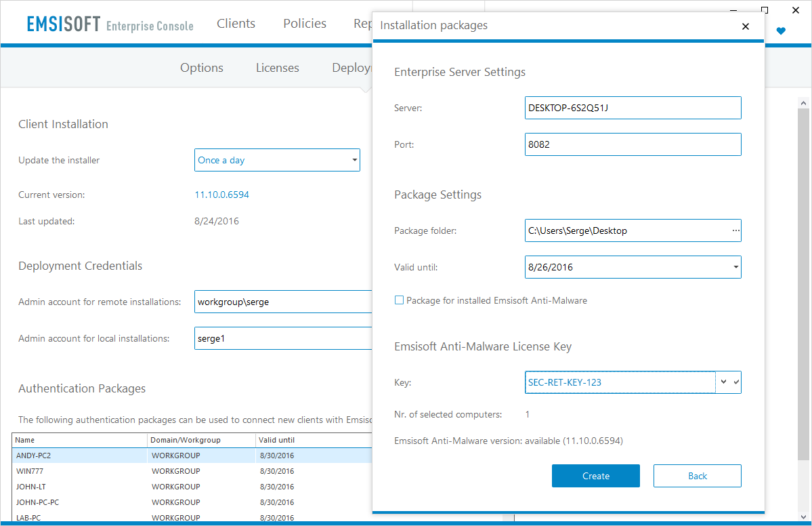Select the Options settings tab
The image size is (812, 526).
[201, 68]
